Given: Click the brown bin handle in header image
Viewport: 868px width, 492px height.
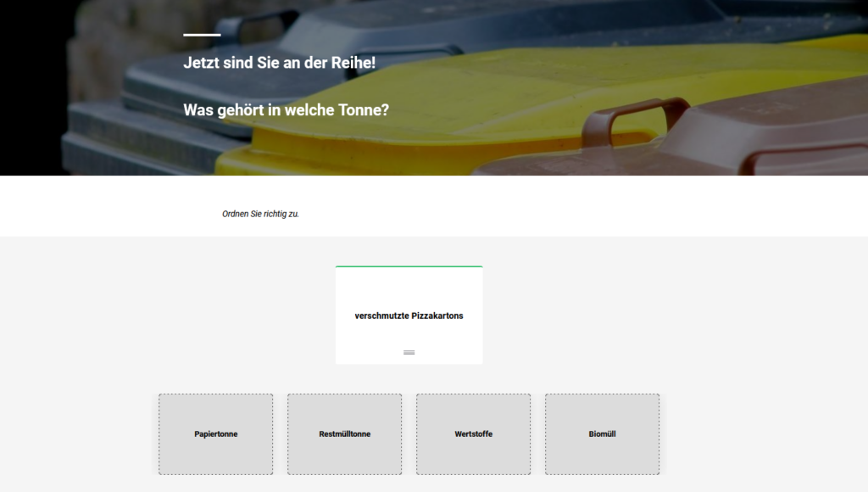Looking at the screenshot, I should pos(636,115).
